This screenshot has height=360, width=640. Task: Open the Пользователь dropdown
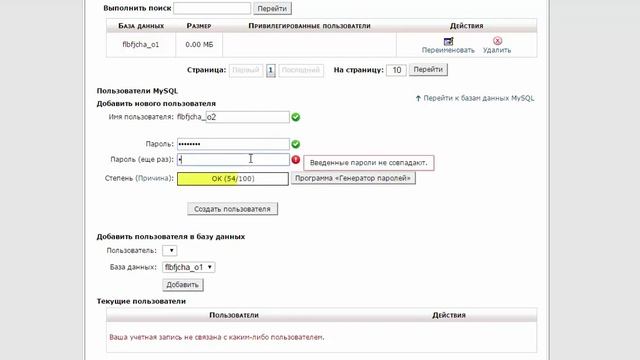(169, 250)
